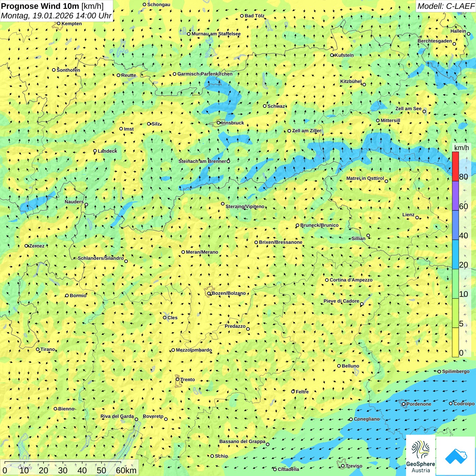Click the 'Prognose Wind 10m [km/h]' title
This screenshot has height=476, width=476.
click(x=52, y=6)
